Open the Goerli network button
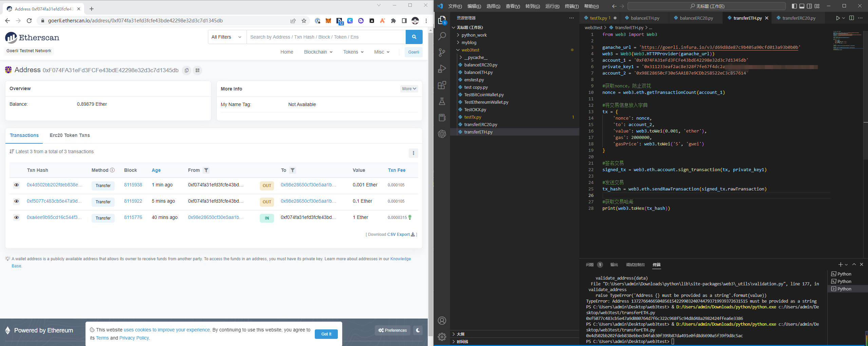 413,52
